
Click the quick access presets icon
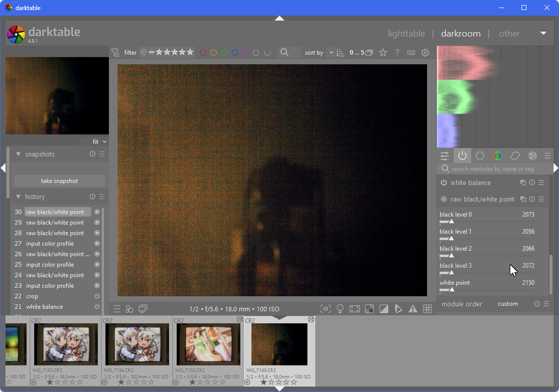116,309
